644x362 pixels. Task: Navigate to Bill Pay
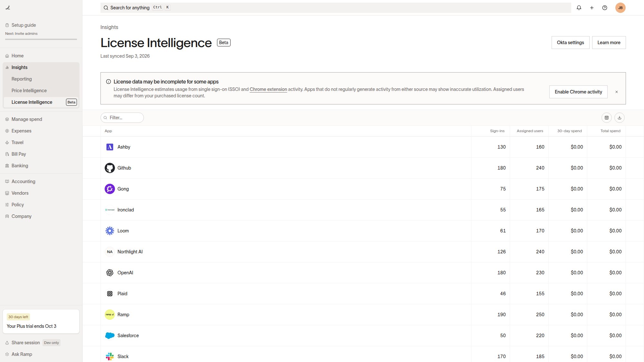[41, 154]
